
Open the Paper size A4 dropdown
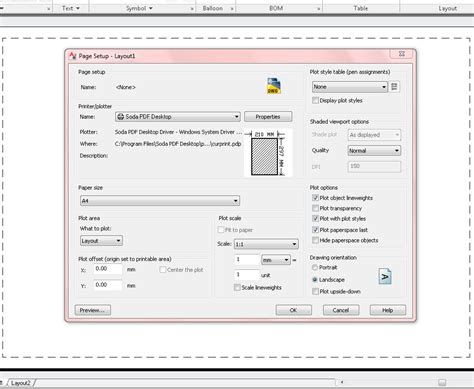click(x=160, y=201)
